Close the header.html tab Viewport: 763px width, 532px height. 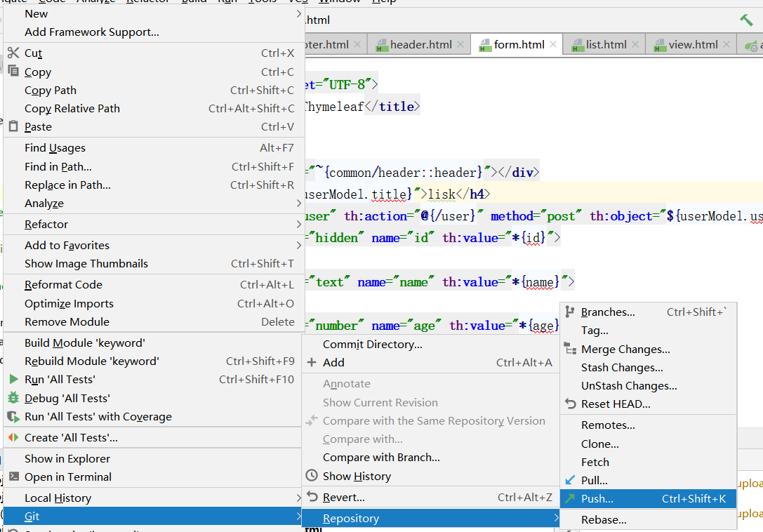coord(460,44)
